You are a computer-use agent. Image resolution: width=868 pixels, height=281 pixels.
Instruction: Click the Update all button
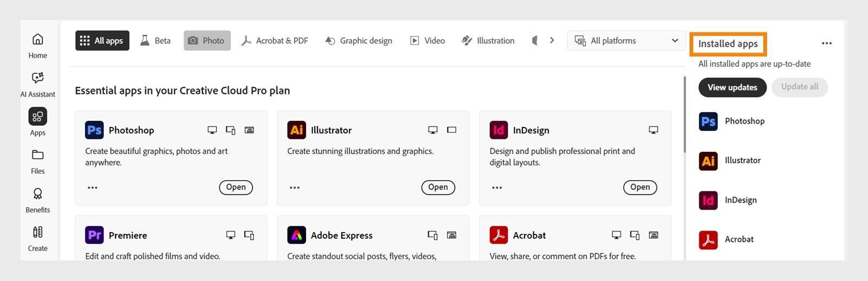click(800, 87)
